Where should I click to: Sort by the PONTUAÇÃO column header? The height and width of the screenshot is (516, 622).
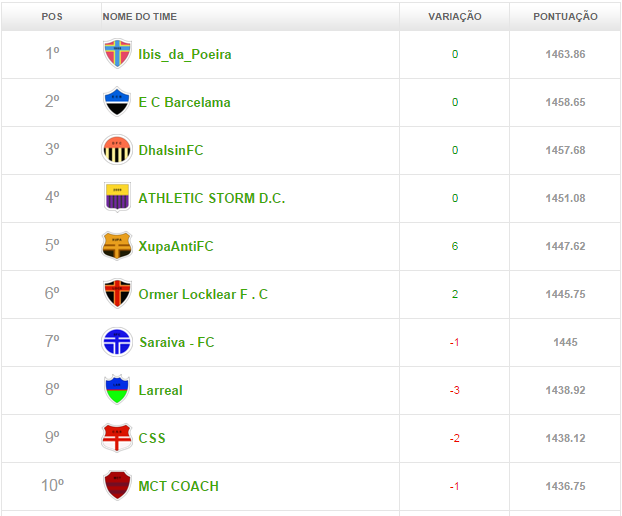coord(565,17)
